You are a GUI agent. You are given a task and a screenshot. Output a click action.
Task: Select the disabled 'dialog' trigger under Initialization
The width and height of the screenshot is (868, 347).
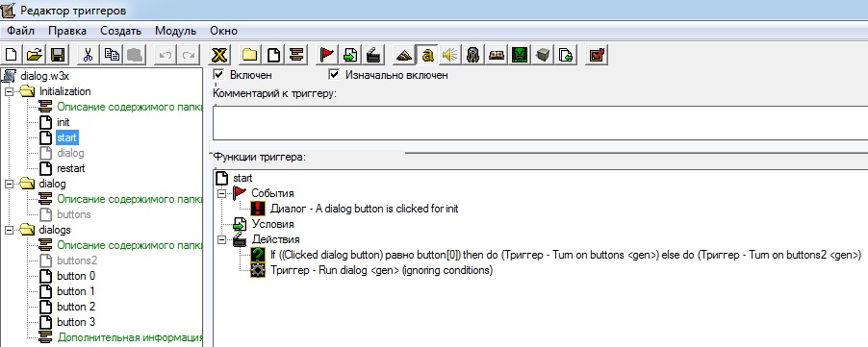70,153
